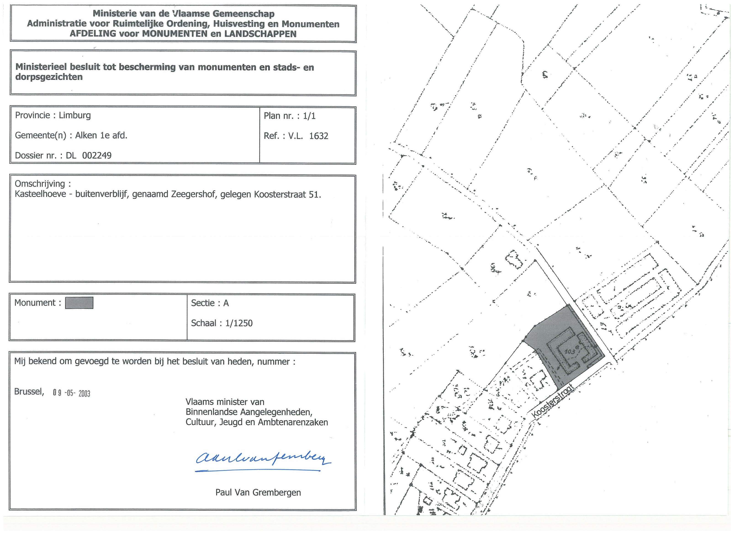
Task: Click the Schaal 1/1250 text
Action: pyautogui.click(x=222, y=323)
